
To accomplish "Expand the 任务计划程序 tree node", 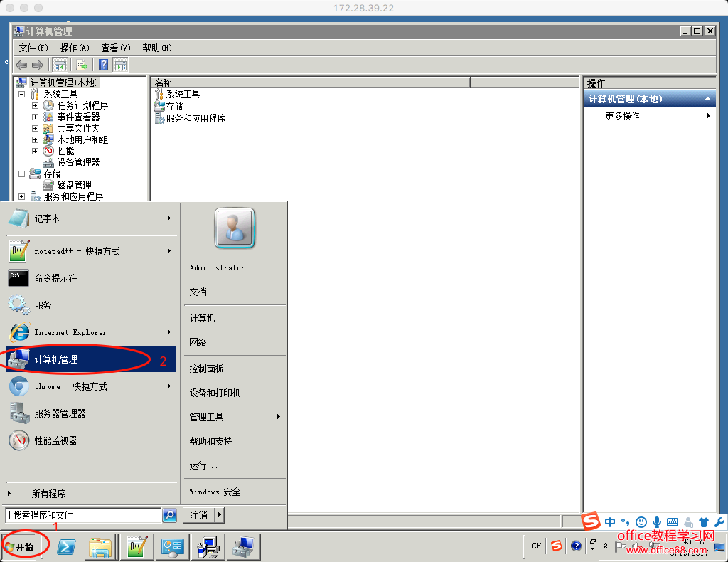I will coord(35,105).
